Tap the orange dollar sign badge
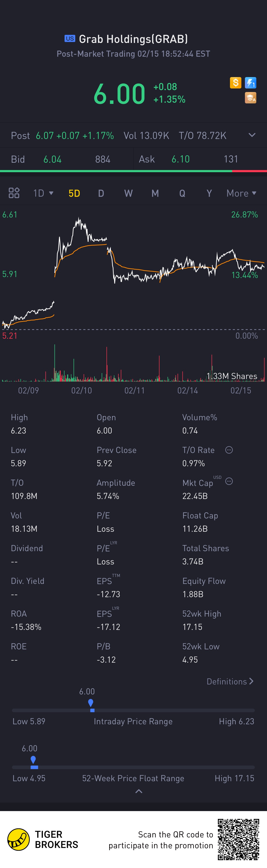 (x=236, y=83)
